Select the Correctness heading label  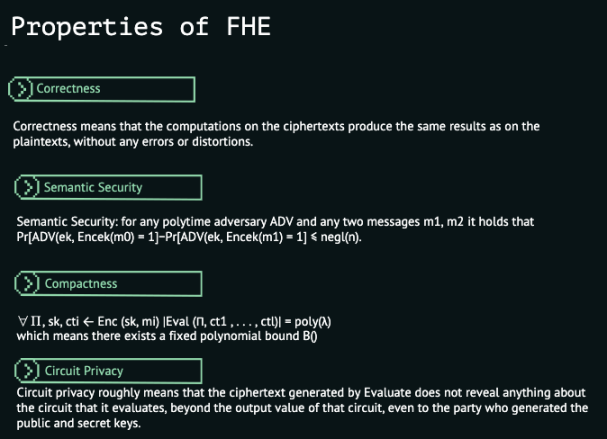point(68,89)
